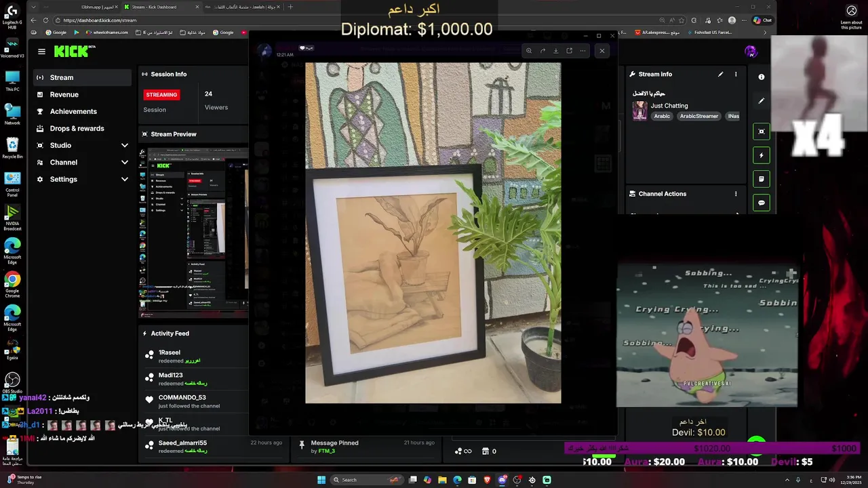This screenshot has width=868, height=488.
Task: Switch to the 13bhm.app browser tab
Action: pos(80,7)
